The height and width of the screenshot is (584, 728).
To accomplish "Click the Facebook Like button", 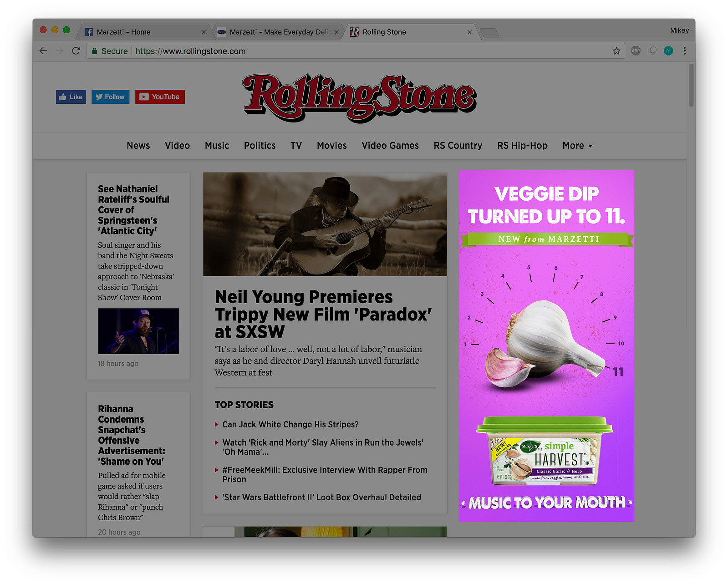I will coord(71,97).
